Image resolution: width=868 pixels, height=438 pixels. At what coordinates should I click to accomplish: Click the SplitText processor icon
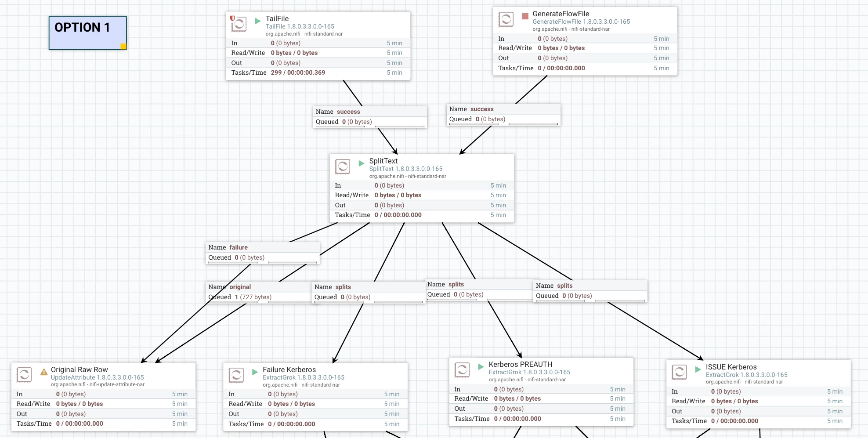pyautogui.click(x=342, y=167)
